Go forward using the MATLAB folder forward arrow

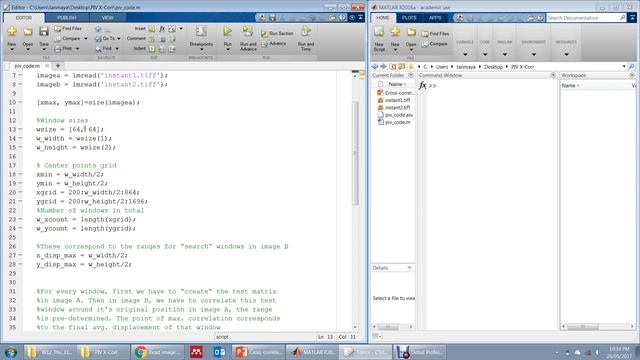383,67
